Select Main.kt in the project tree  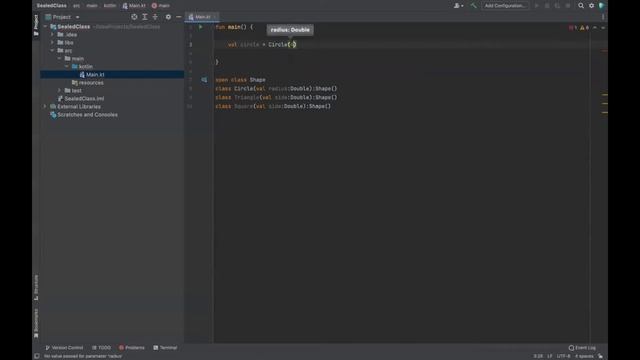click(x=112, y=75)
